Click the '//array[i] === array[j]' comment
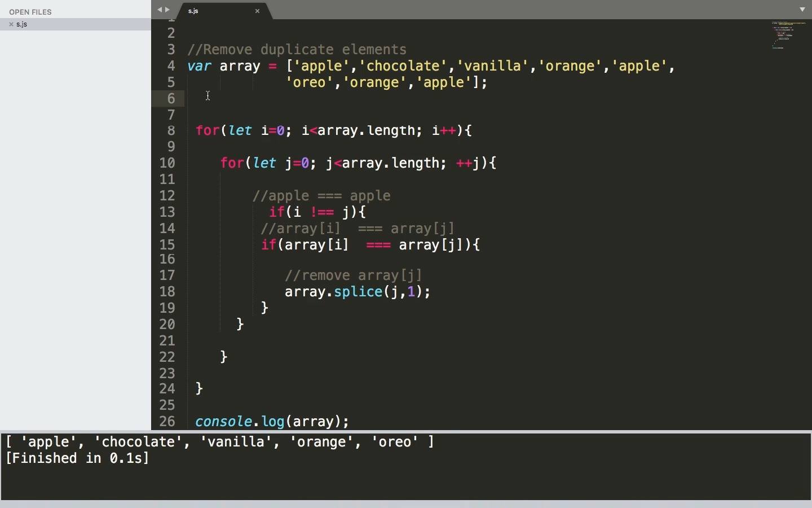This screenshot has width=812, height=508. point(358,229)
